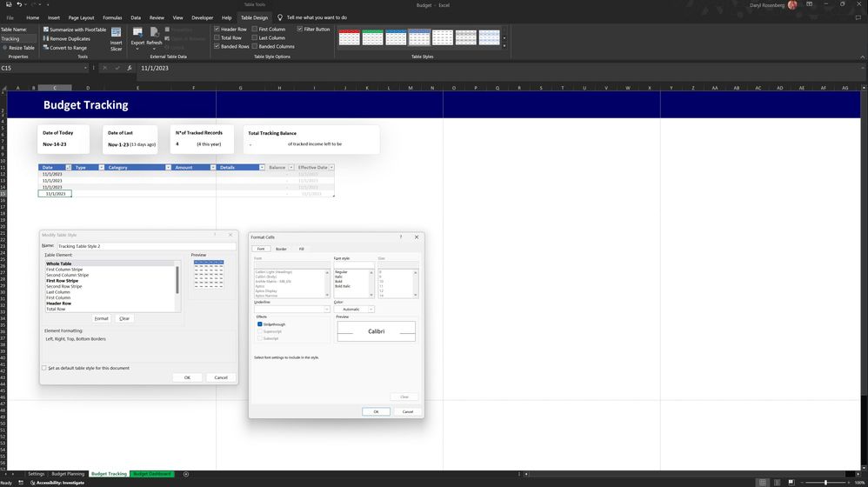Click OK in Modify Table Style dialog
The image size is (868, 487).
(187, 377)
